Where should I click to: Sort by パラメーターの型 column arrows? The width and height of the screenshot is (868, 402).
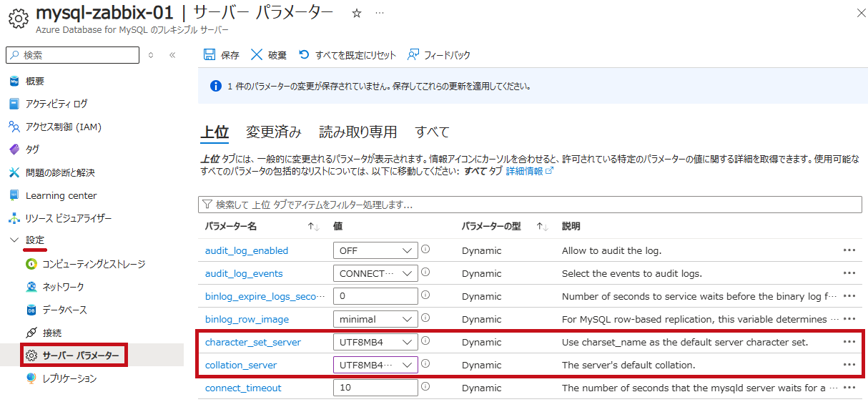[x=542, y=227]
